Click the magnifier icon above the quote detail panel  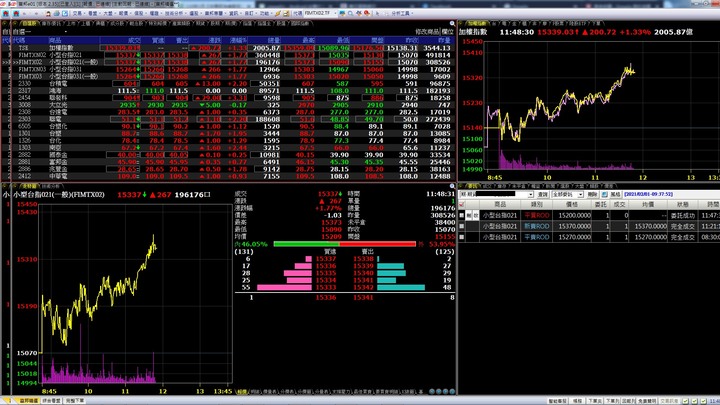[452, 186]
